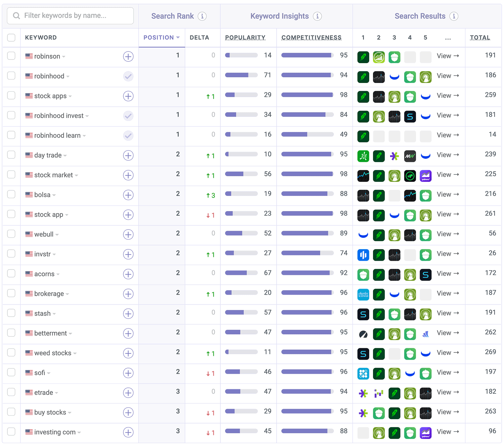Open Search Results info icon

[454, 16]
